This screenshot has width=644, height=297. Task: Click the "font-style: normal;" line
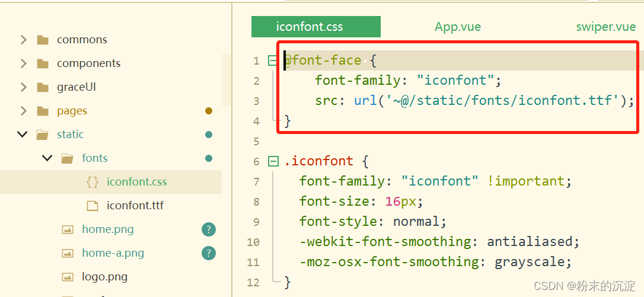(x=372, y=222)
